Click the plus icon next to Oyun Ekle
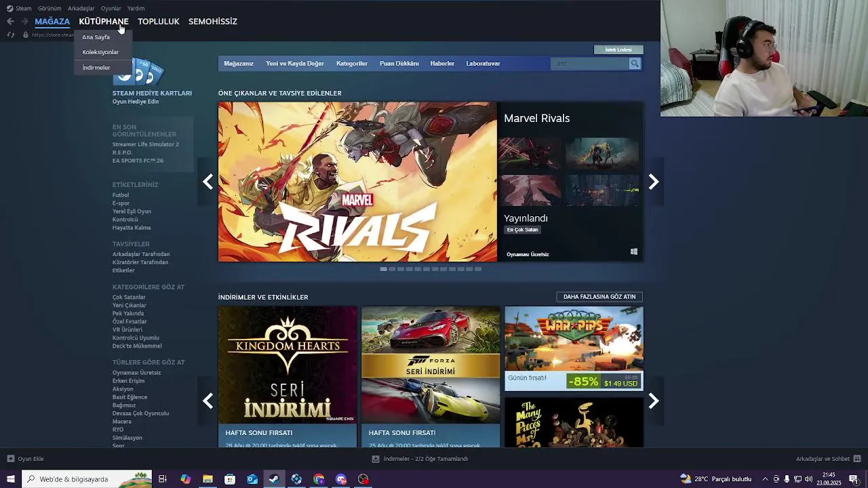Viewport: 868px width, 488px height. (x=10, y=459)
